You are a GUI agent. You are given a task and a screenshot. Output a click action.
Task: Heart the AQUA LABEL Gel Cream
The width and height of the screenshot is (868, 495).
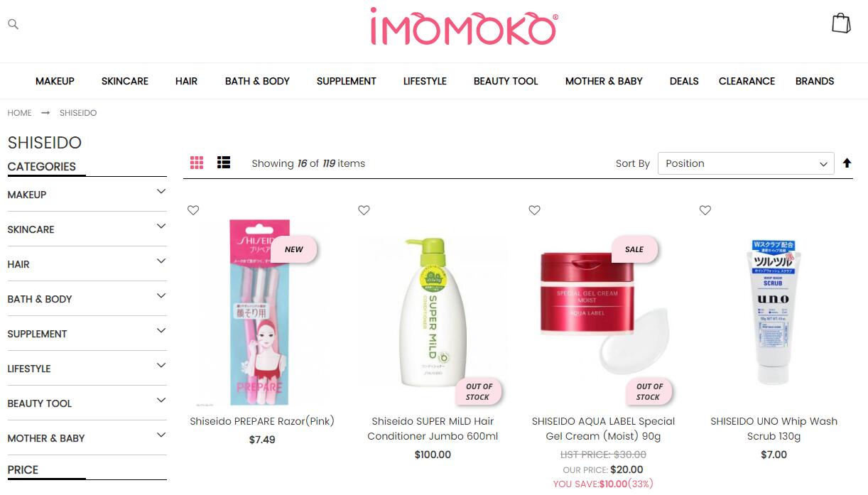coord(535,210)
